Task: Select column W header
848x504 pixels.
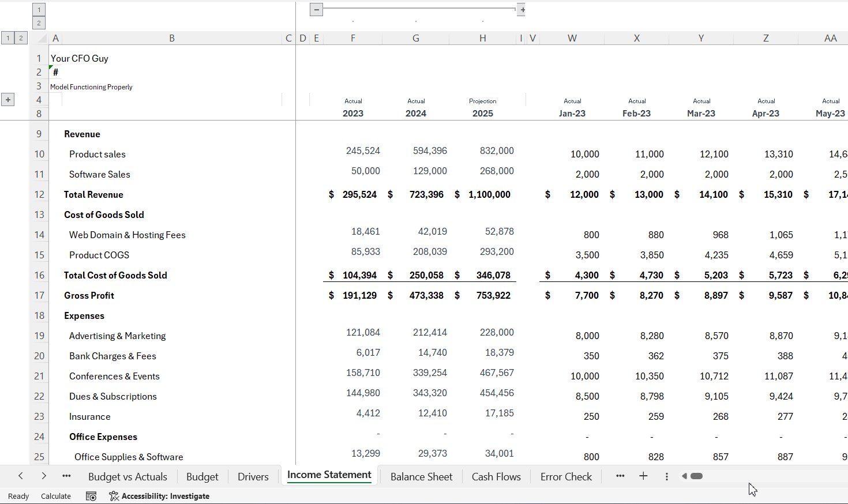Action: click(x=572, y=38)
